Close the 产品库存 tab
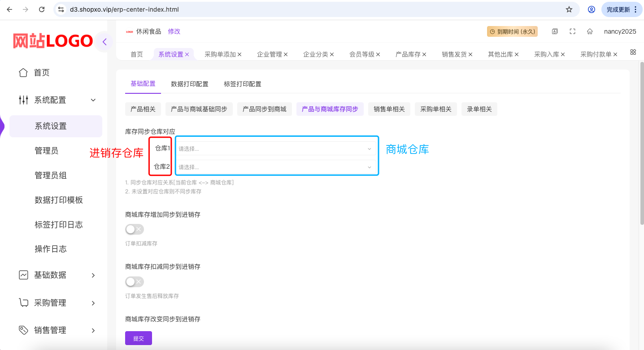The image size is (644, 350). tap(424, 54)
